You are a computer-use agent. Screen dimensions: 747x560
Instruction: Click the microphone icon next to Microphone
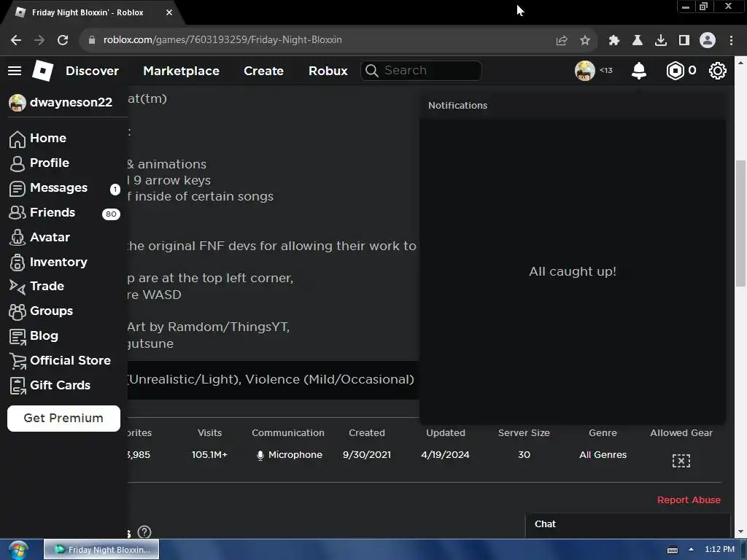pos(260,455)
